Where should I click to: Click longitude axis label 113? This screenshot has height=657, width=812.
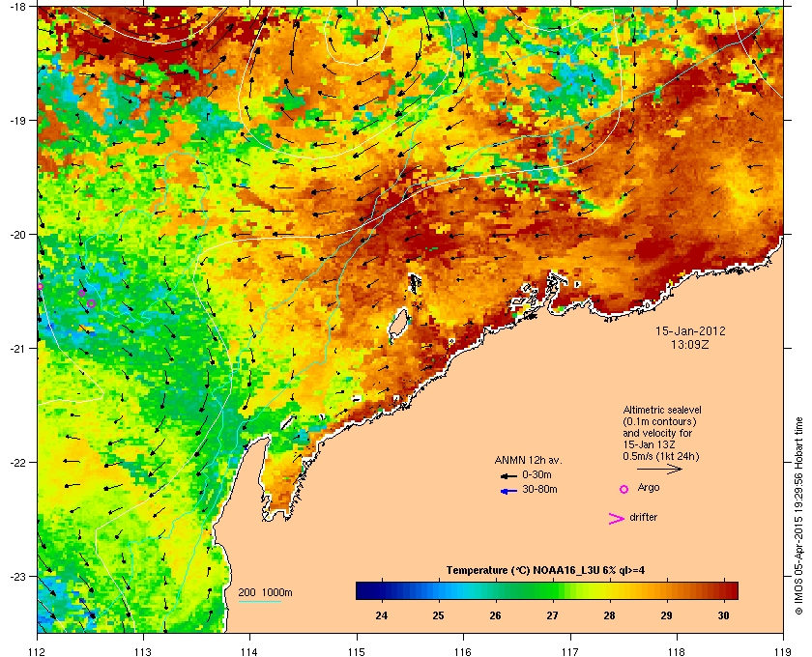click(143, 652)
